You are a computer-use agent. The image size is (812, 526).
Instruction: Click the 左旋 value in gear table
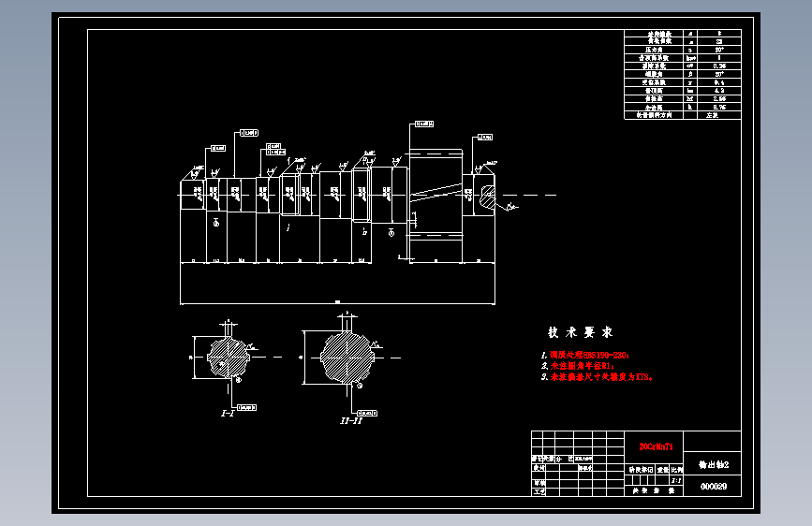pyautogui.click(x=712, y=115)
